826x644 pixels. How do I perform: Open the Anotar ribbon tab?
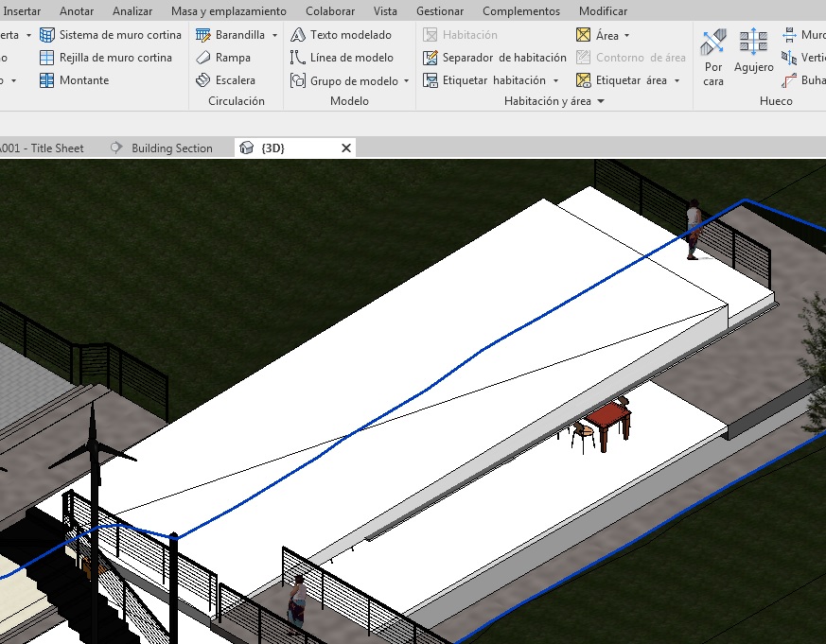click(x=76, y=11)
